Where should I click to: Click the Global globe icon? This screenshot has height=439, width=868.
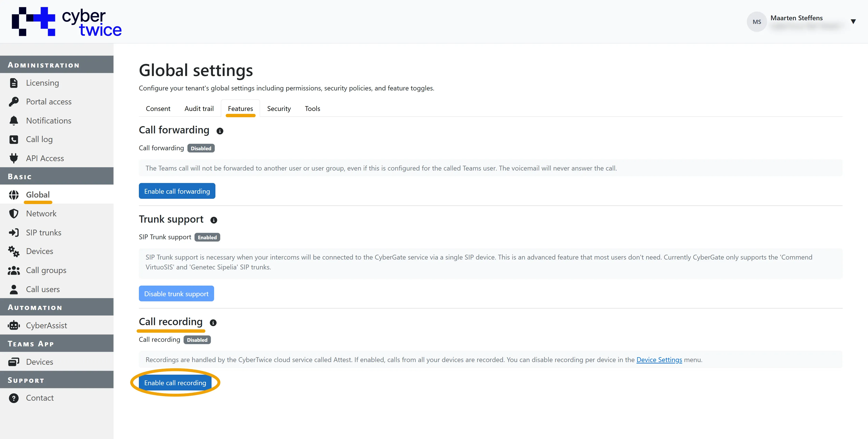(x=14, y=195)
